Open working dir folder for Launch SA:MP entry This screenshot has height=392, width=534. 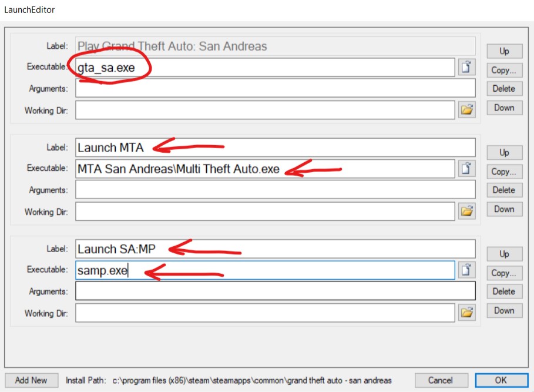(466, 313)
